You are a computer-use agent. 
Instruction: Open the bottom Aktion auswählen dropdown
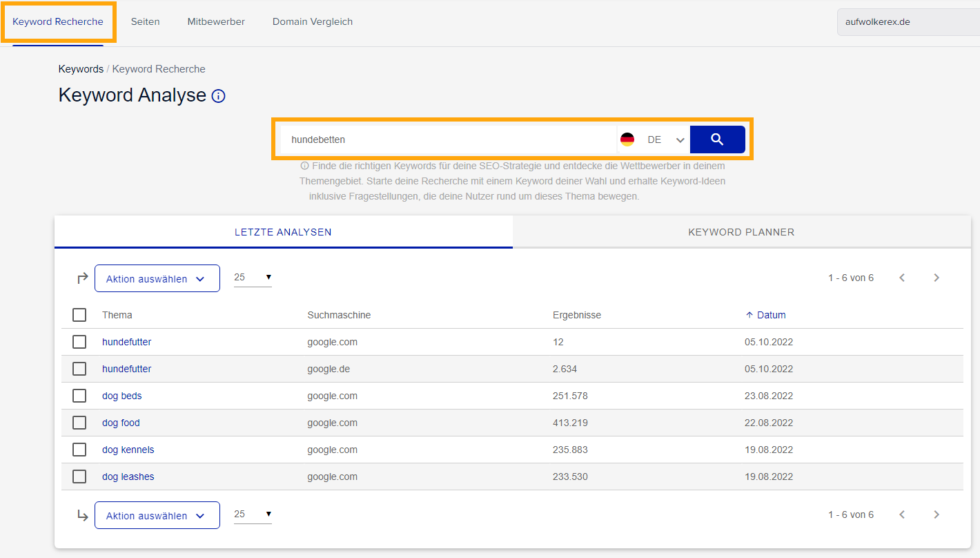pos(157,515)
